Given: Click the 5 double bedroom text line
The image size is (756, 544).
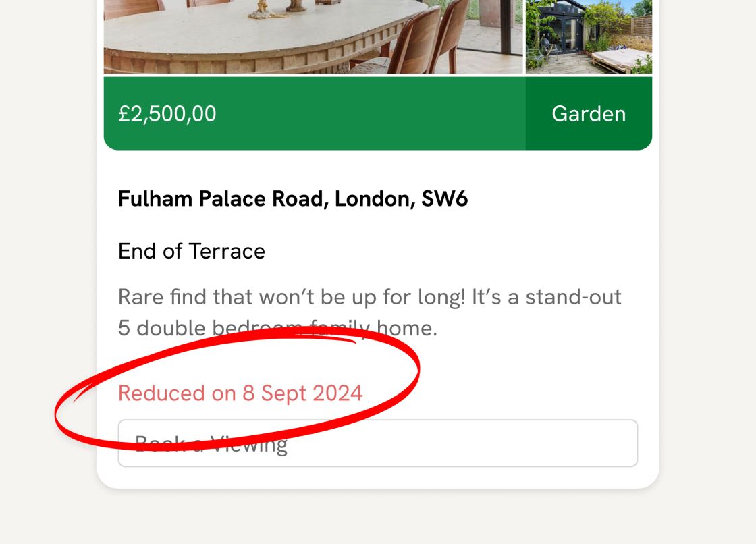Looking at the screenshot, I should click(277, 328).
